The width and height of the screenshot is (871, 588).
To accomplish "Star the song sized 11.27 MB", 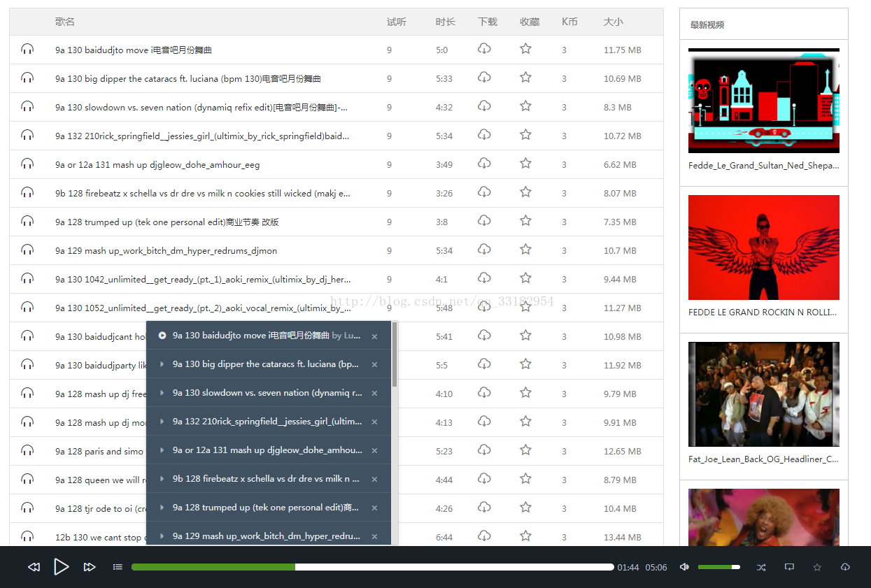I will tap(525, 307).
